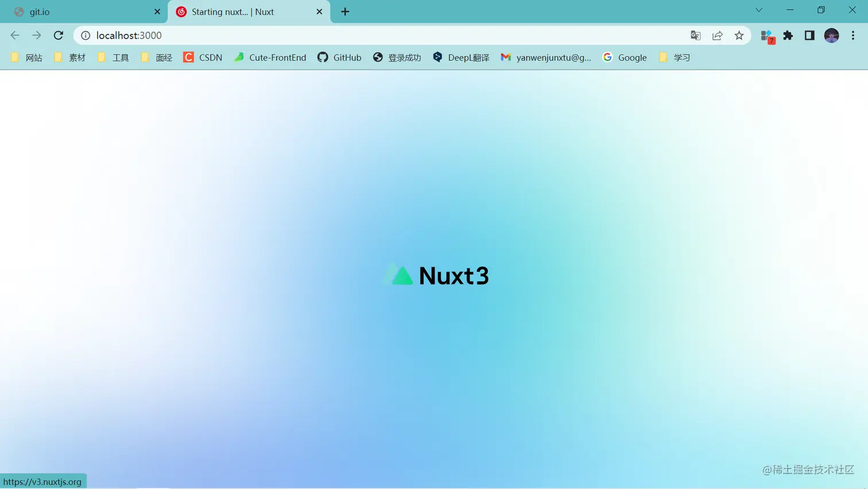The width and height of the screenshot is (868, 489).
Task: Open the 工具 bookmarks folder
Action: 113,57
